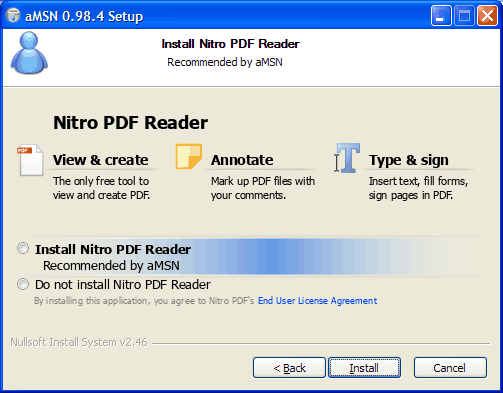This screenshot has height=393, width=503.
Task: Click the aMSN blue buddy icon in header
Action: click(29, 53)
